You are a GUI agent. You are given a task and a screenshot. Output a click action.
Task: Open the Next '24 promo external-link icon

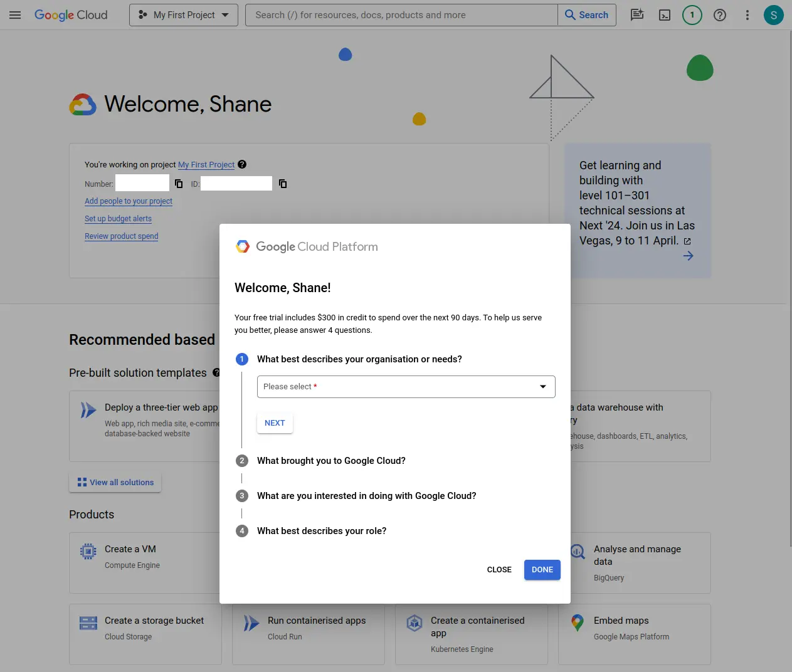click(687, 241)
